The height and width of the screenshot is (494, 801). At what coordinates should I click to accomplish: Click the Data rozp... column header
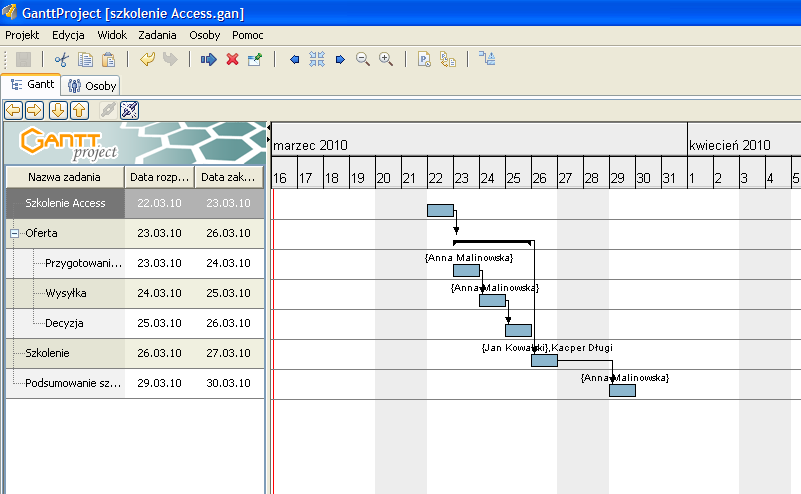pyautogui.click(x=159, y=177)
